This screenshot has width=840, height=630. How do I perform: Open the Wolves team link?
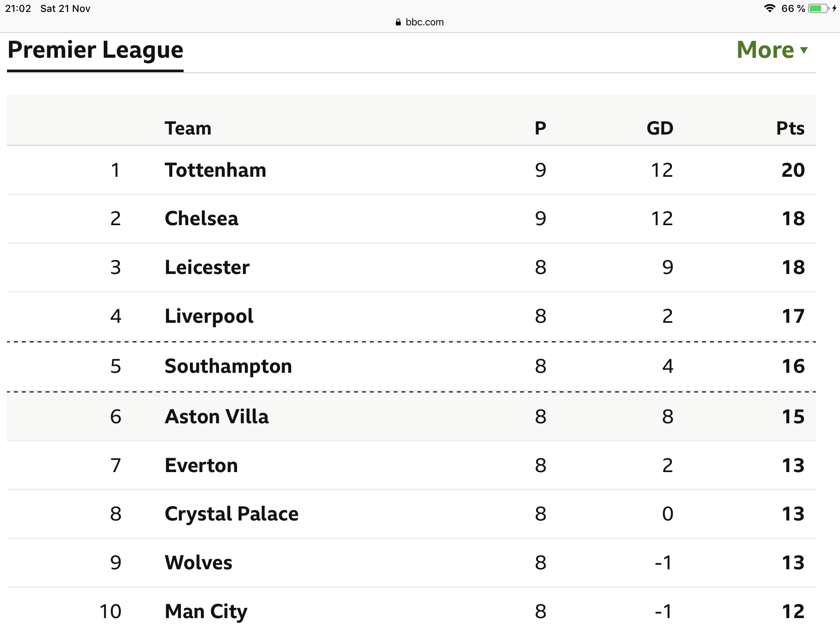[x=199, y=562]
